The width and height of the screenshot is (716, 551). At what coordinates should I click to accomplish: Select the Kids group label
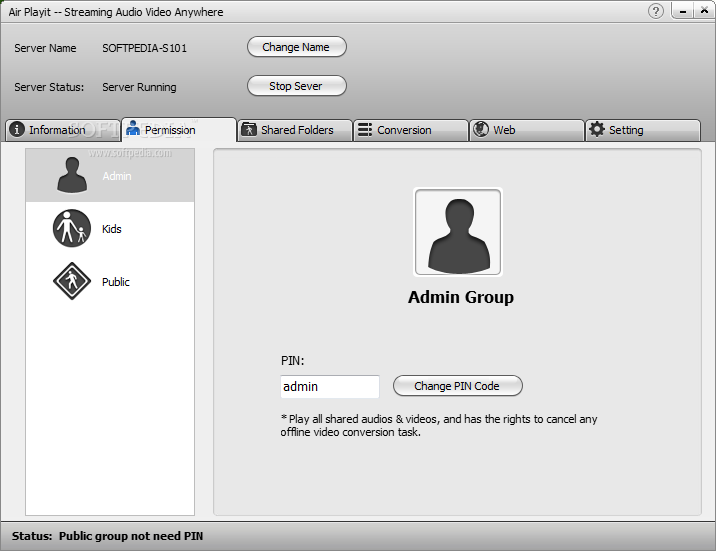112,229
